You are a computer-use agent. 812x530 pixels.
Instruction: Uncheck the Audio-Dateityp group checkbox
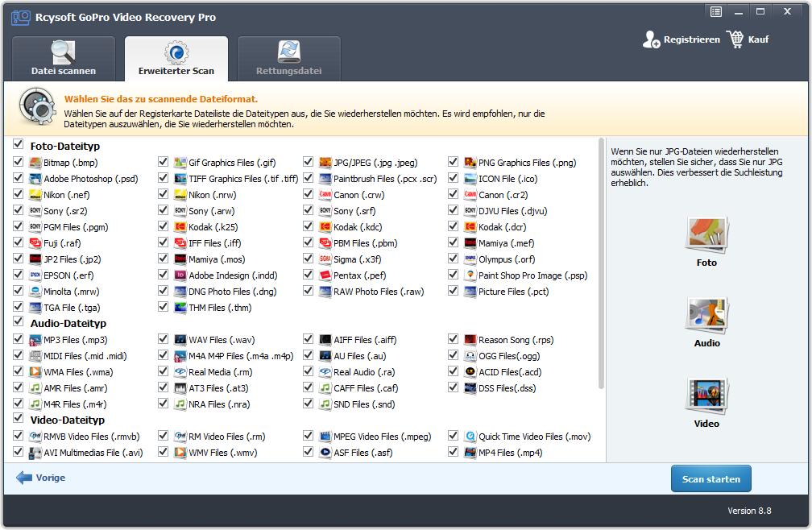pos(18,321)
